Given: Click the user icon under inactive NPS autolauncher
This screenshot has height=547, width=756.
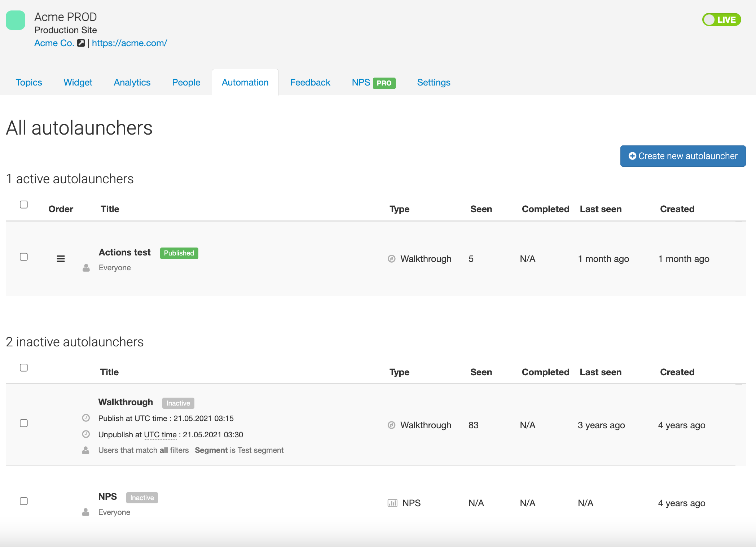Looking at the screenshot, I should [86, 512].
